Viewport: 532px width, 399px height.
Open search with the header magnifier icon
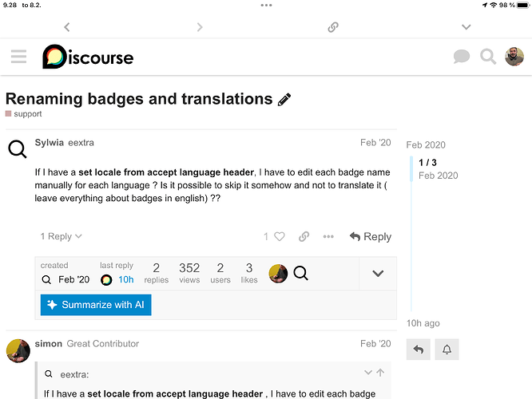(x=488, y=57)
